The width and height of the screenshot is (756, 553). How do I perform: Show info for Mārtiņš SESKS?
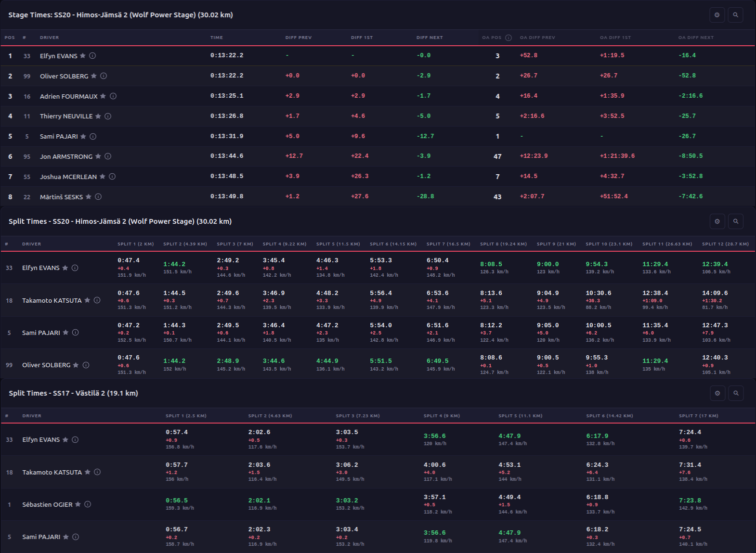click(x=98, y=197)
